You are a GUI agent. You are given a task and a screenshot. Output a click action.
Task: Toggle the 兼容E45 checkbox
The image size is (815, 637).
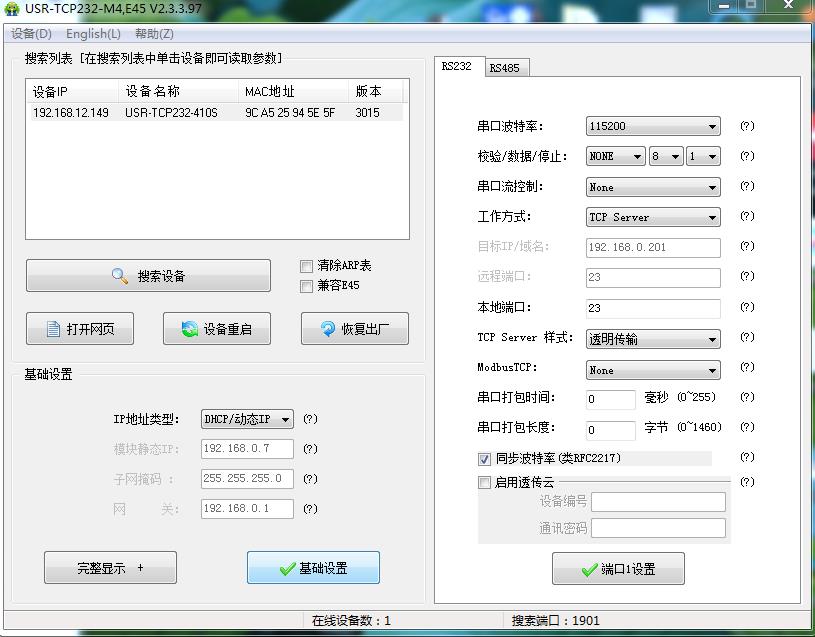307,286
